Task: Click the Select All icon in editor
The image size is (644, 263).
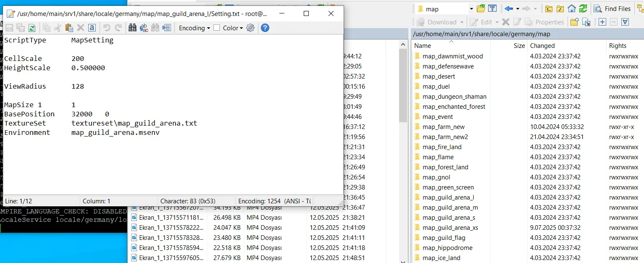Action: click(92, 28)
